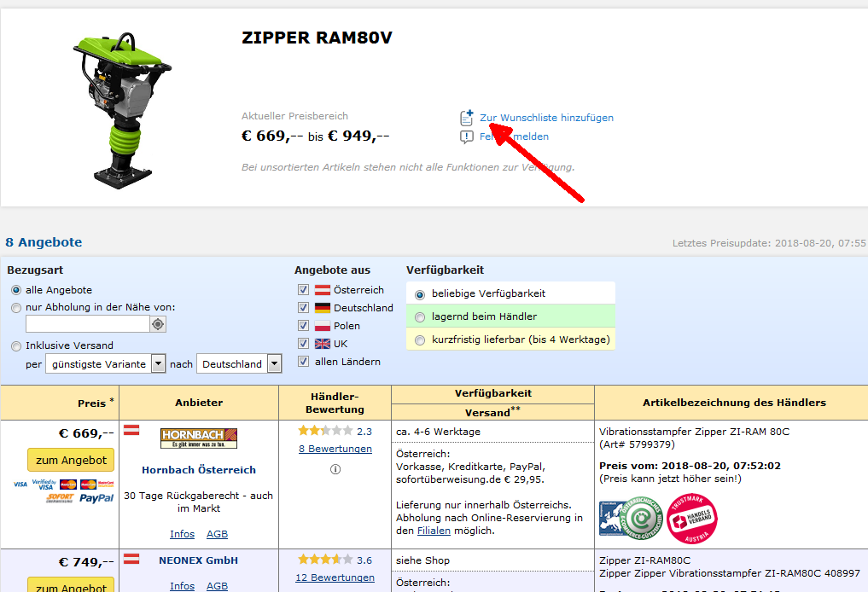Click the 'Anbieter' column header
The image size is (868, 592).
coord(199,403)
